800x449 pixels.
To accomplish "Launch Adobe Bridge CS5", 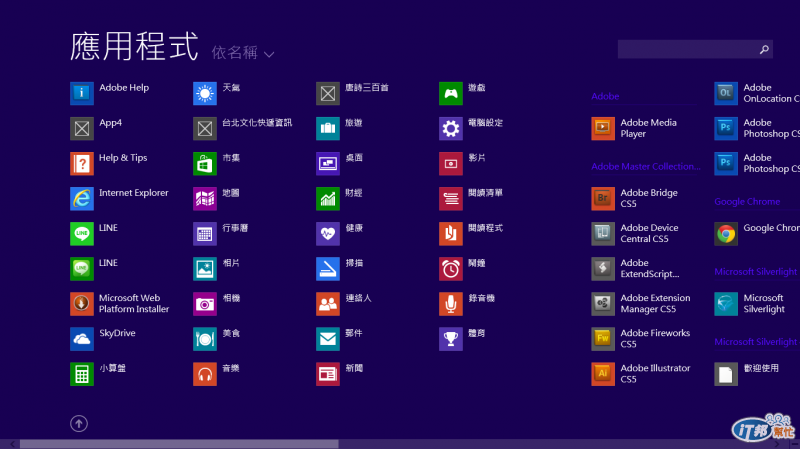I will (635, 198).
